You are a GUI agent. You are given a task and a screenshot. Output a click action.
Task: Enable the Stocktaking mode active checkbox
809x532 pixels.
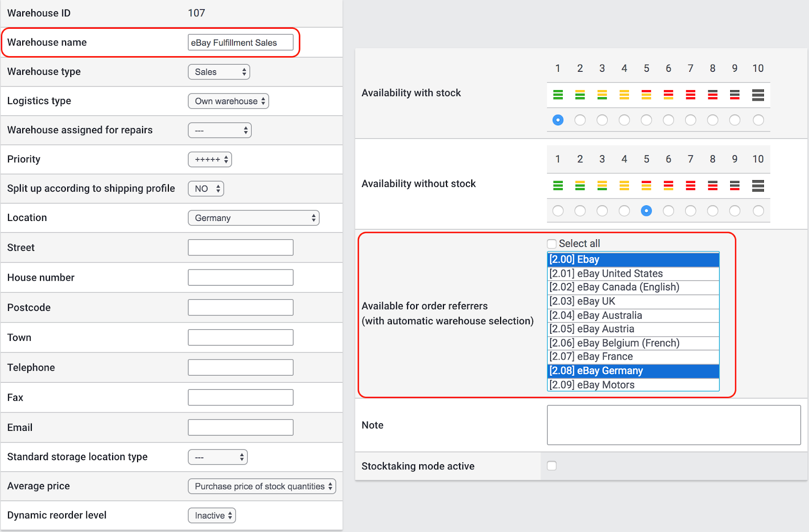click(552, 466)
